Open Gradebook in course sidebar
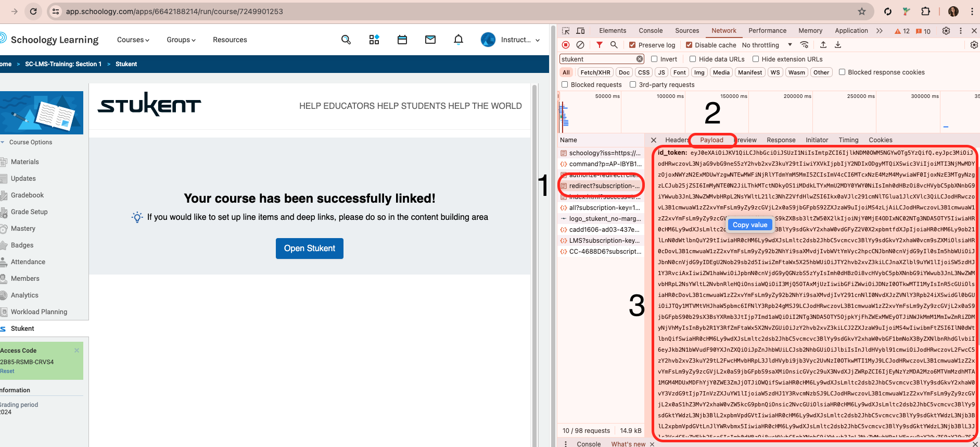The image size is (980, 447). pyautogui.click(x=27, y=195)
